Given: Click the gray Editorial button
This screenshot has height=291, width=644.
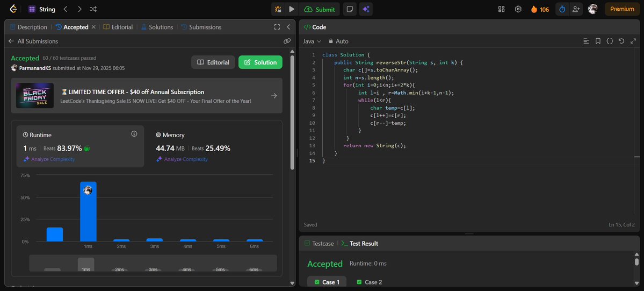Looking at the screenshot, I should click(213, 62).
